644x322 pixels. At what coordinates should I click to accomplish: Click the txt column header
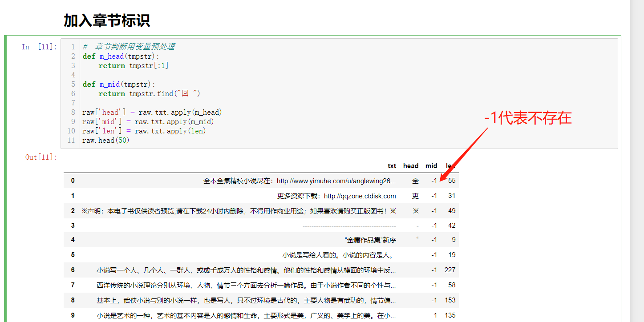click(392, 166)
